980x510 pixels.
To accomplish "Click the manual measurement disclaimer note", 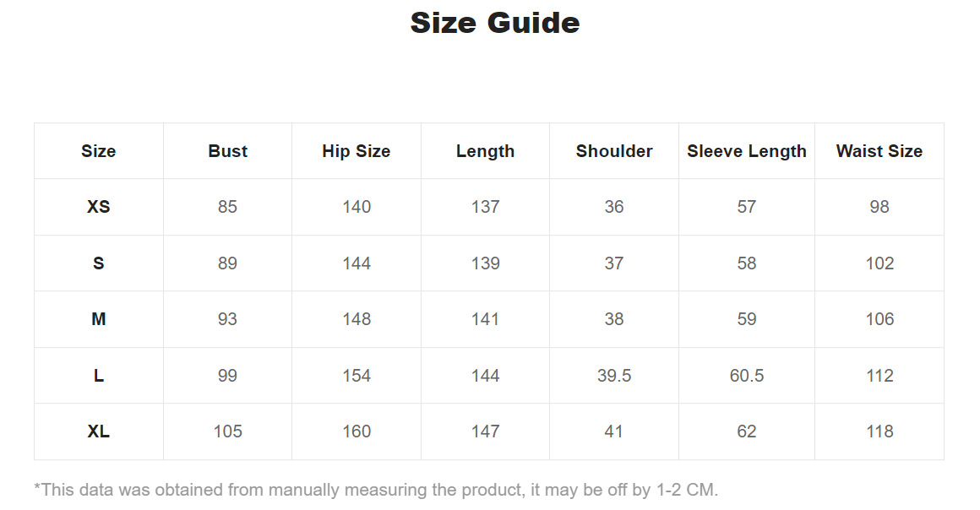I will 376,490.
